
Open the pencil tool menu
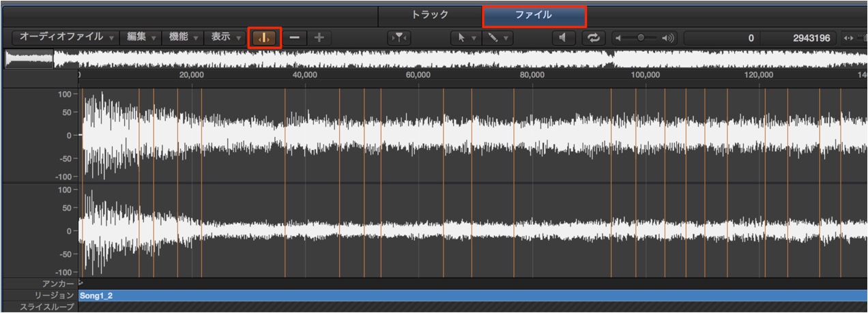click(497, 38)
